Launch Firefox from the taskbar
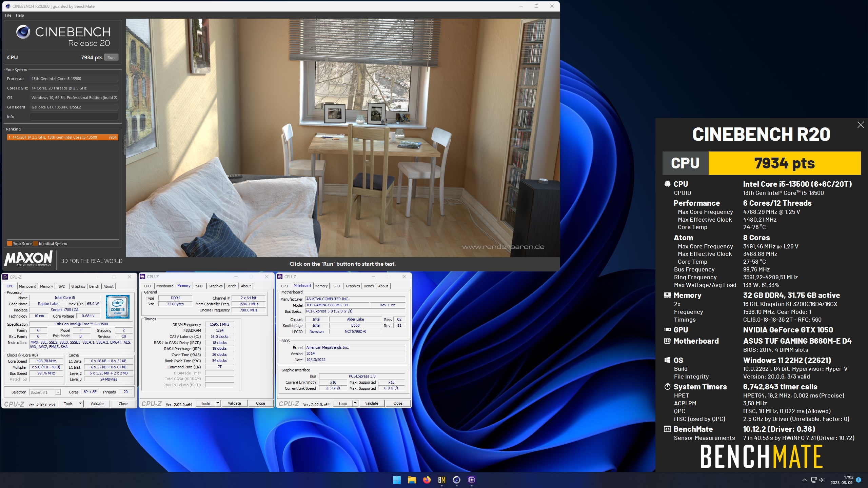Image resolution: width=868 pixels, height=488 pixels. (427, 480)
